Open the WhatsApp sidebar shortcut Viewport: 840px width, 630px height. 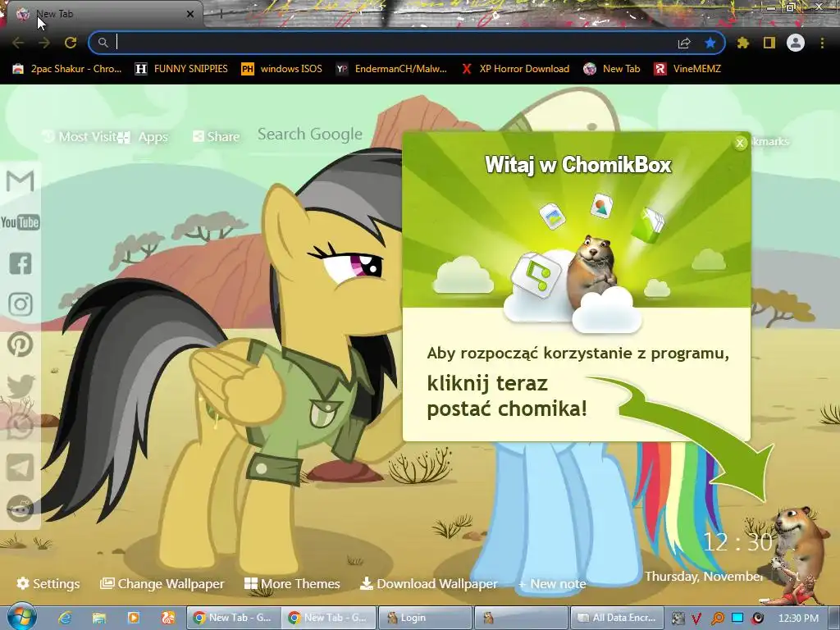[x=21, y=427]
